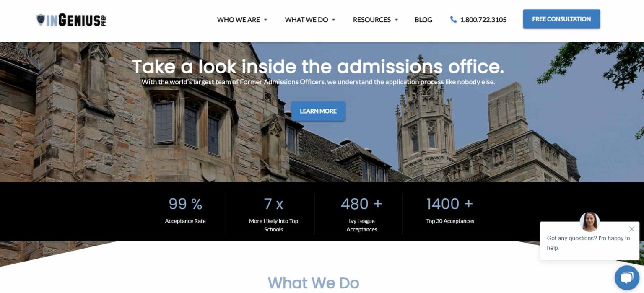This screenshot has height=293, width=644.
Task: Click the InGenius Prep shield logo
Action: tap(41, 19)
